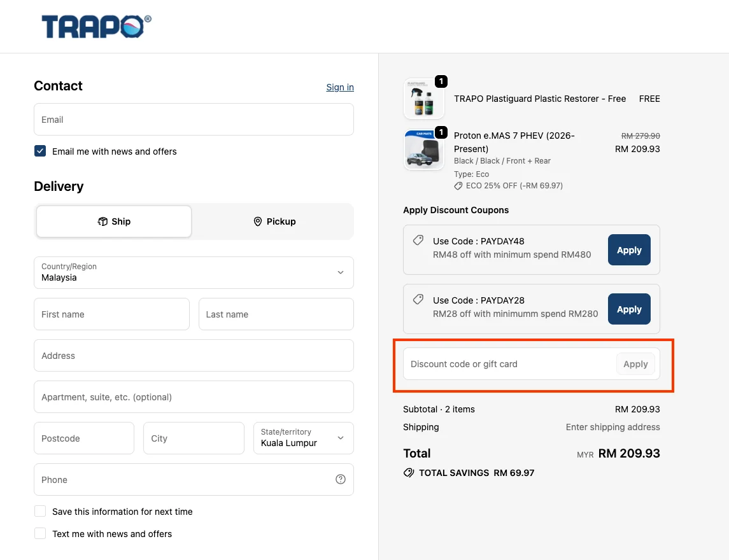Apply the PAYDAY28 coupon

(x=629, y=309)
